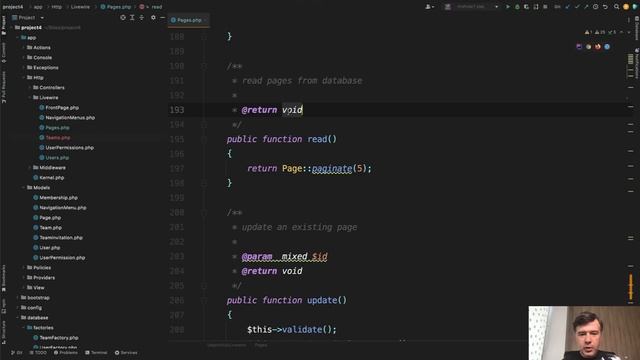Viewport: 640px width, 360px height.
Task: Open page in Safari browser icon
Action: coord(607,47)
